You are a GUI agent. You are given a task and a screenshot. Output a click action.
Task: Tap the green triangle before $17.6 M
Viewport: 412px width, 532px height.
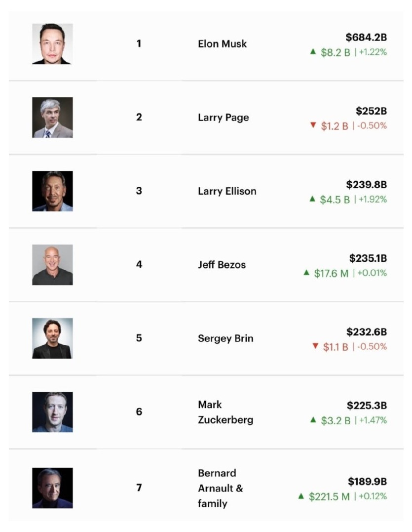tap(306, 272)
